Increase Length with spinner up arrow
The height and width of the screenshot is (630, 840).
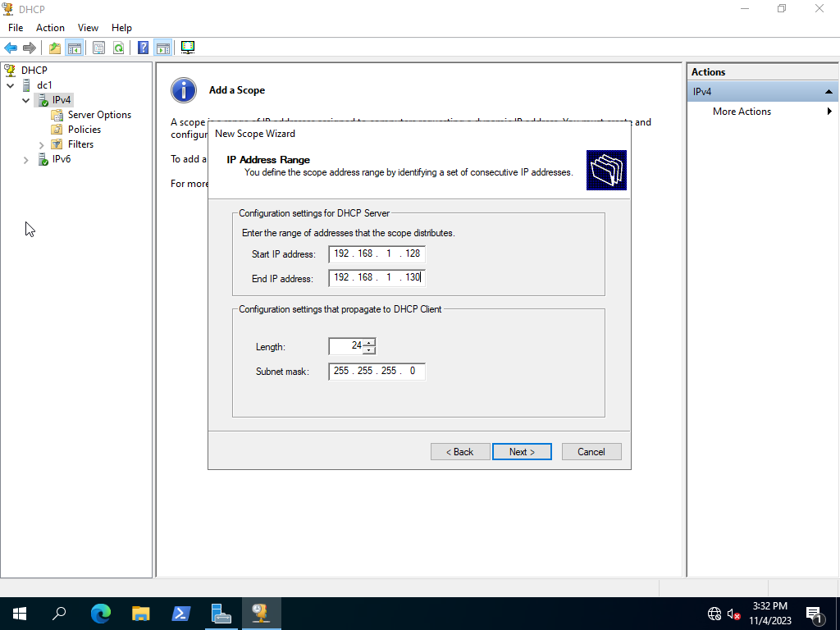point(369,342)
